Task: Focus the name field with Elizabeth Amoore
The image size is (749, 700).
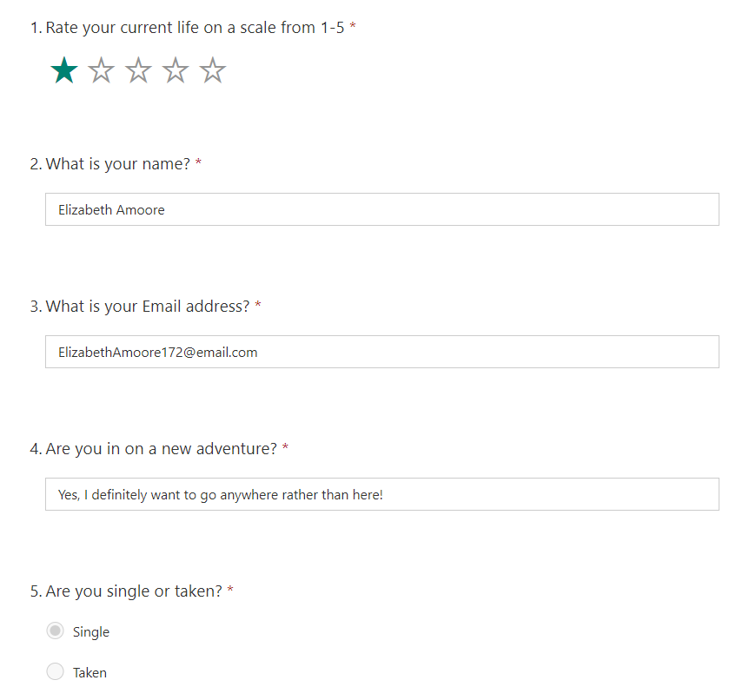Action: click(381, 209)
